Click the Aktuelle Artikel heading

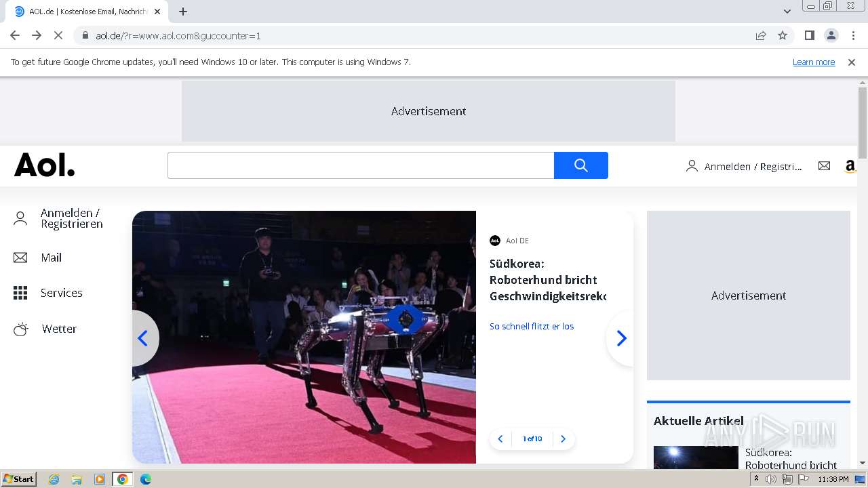[698, 421]
